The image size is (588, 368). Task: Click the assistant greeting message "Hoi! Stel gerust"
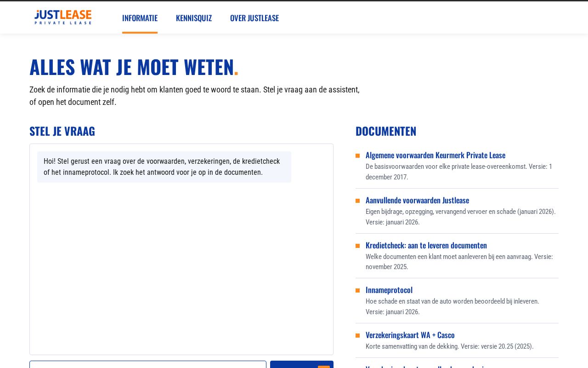click(164, 167)
